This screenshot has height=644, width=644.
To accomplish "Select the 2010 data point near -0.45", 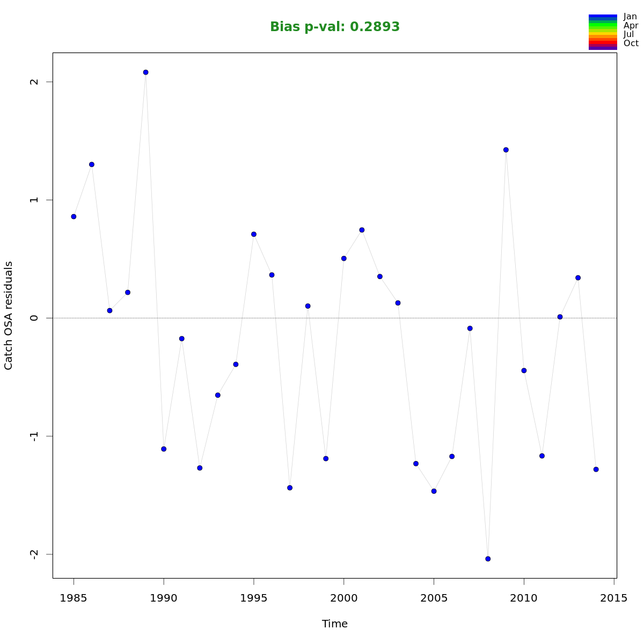I will point(524,371).
